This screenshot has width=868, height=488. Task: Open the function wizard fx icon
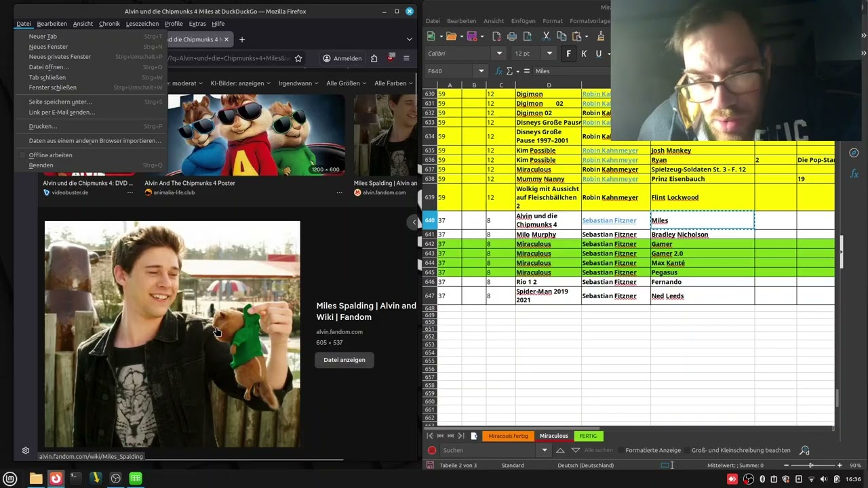click(x=499, y=70)
